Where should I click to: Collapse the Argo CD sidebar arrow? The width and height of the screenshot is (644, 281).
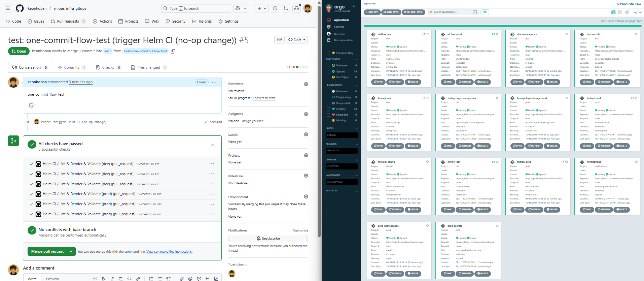[354, 6]
